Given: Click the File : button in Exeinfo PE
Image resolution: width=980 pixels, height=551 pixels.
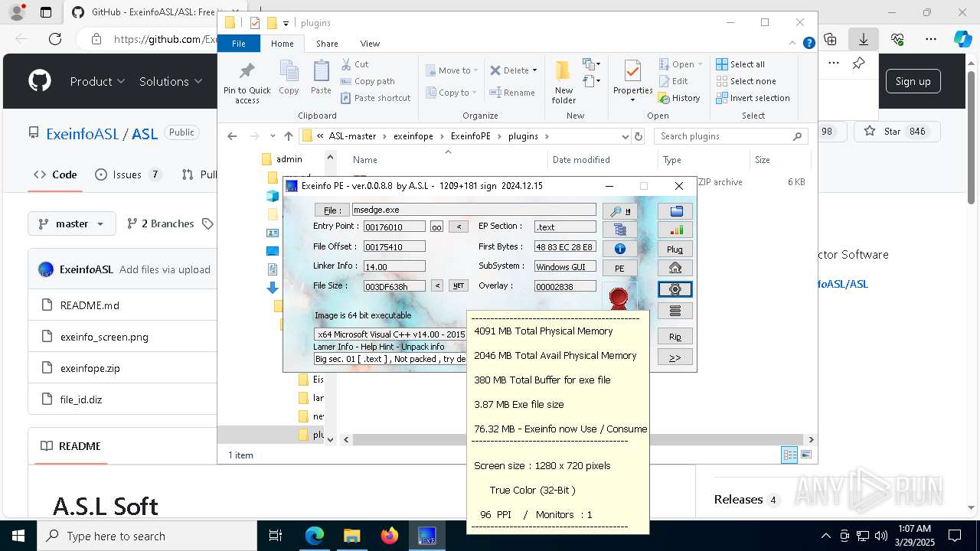Looking at the screenshot, I should pos(331,210).
